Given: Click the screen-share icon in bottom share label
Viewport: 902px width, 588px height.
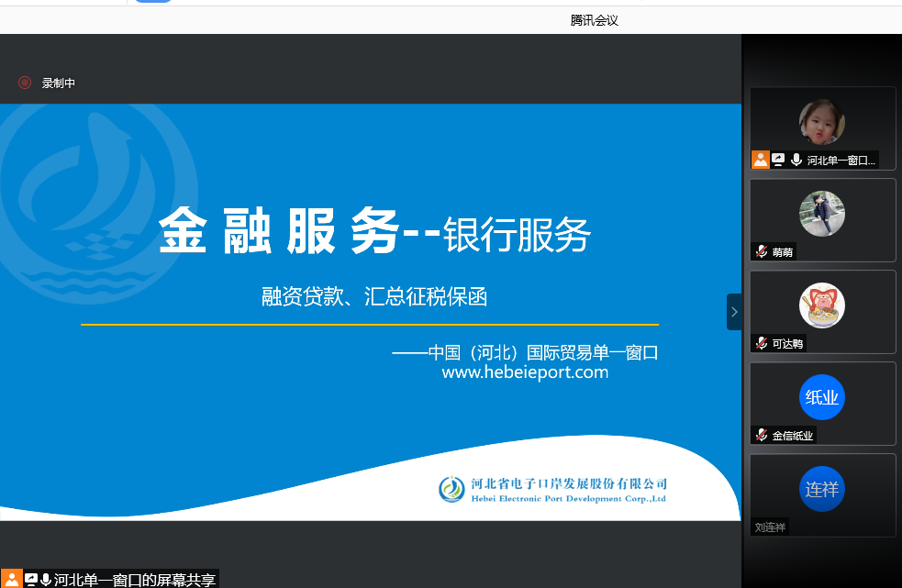Looking at the screenshot, I should tap(31, 580).
